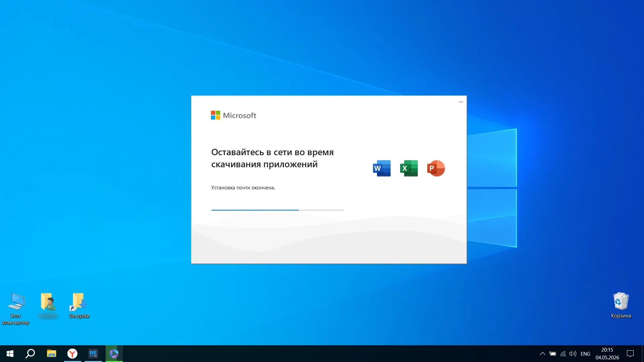Open volume control tray icon
644x362 pixels.
573,354
